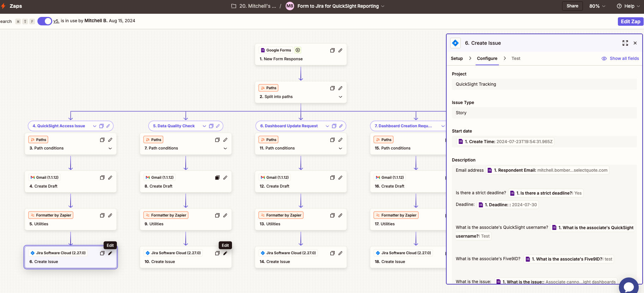This screenshot has height=293, width=644.
Task: Go to the Zaps home
Action: (16, 6)
